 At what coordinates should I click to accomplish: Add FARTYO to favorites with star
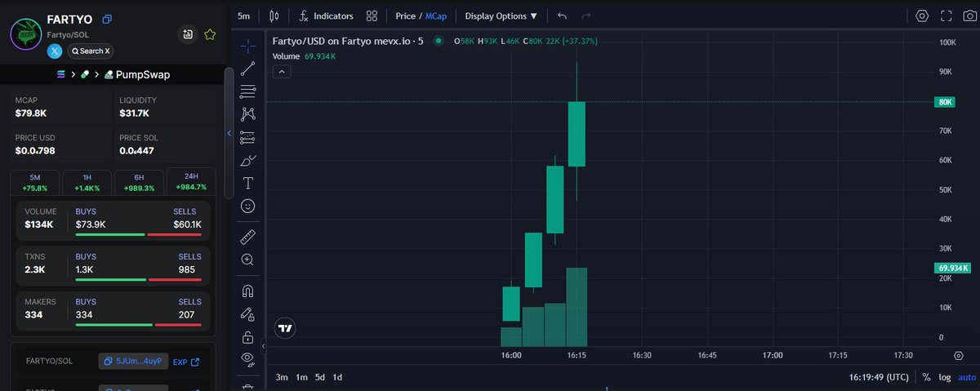[210, 34]
